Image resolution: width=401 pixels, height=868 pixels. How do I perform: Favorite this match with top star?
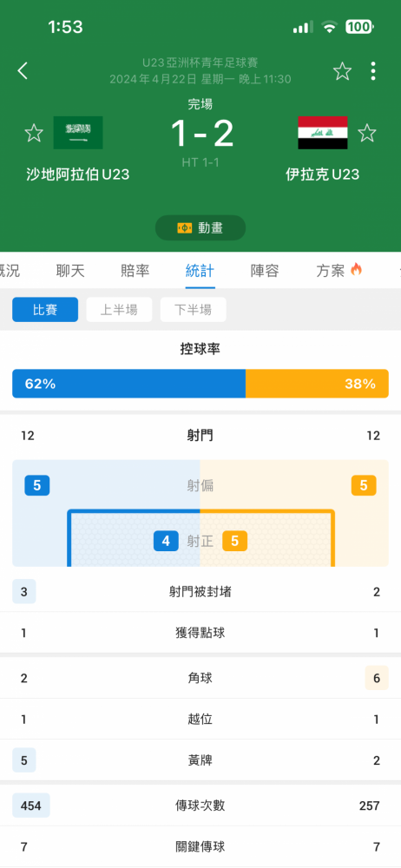[x=342, y=71]
